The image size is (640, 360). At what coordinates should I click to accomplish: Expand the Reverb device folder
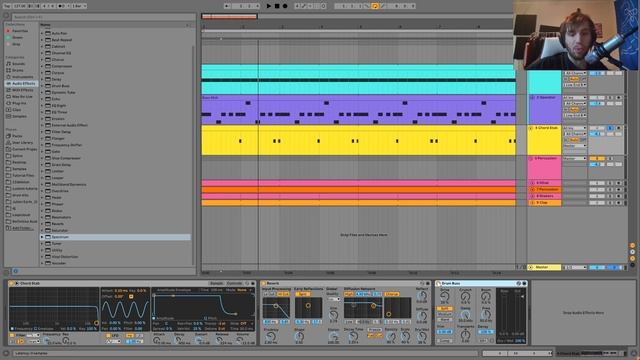click(x=42, y=224)
